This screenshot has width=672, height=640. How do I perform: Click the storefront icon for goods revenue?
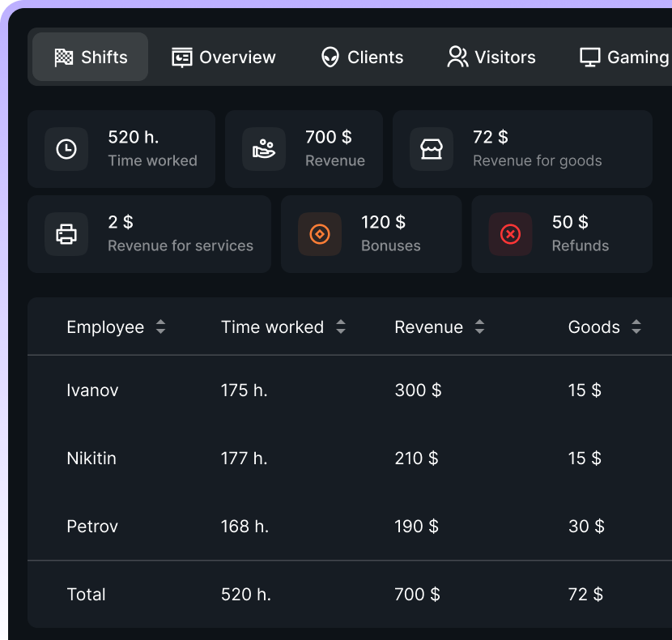432,149
